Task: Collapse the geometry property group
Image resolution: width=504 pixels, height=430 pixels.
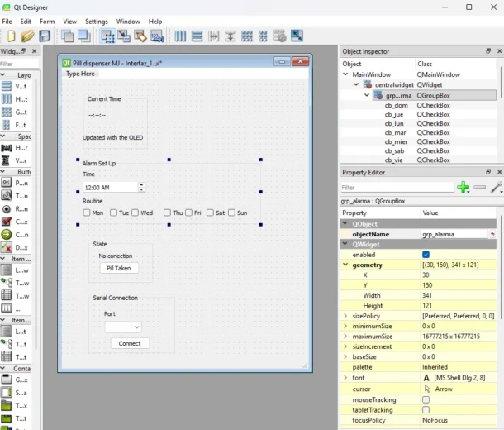Action: point(345,265)
